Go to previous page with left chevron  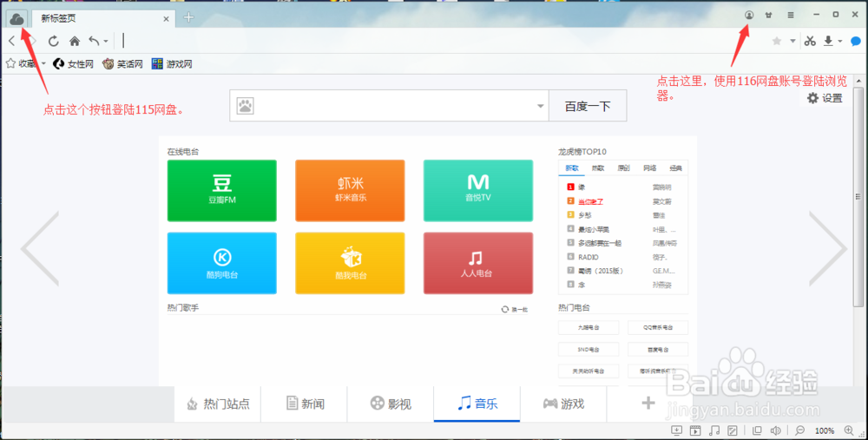pyautogui.click(x=40, y=248)
